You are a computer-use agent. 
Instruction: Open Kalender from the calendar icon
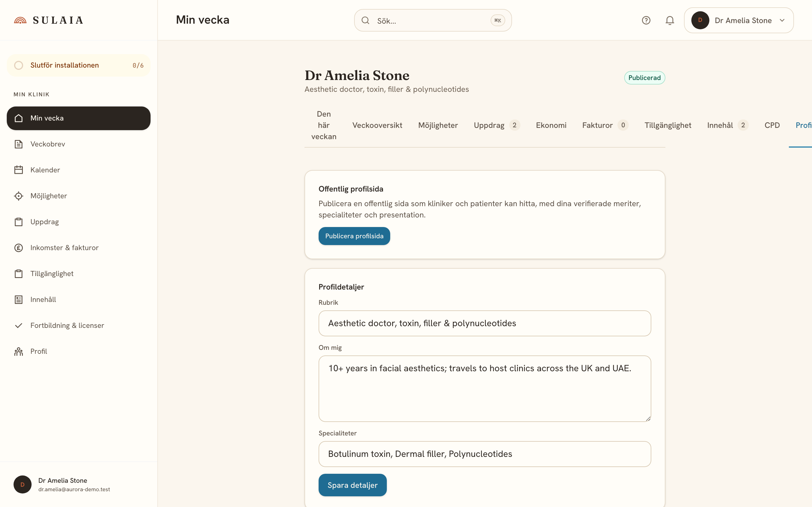(18, 170)
